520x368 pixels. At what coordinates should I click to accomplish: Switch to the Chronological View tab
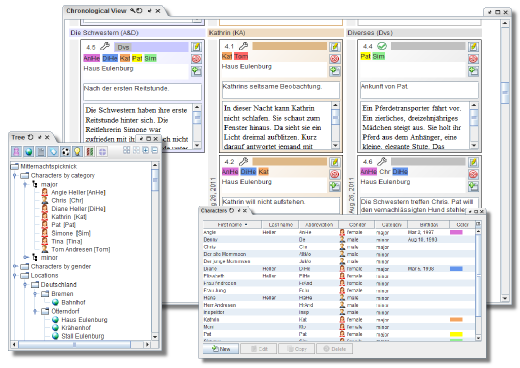(x=96, y=11)
